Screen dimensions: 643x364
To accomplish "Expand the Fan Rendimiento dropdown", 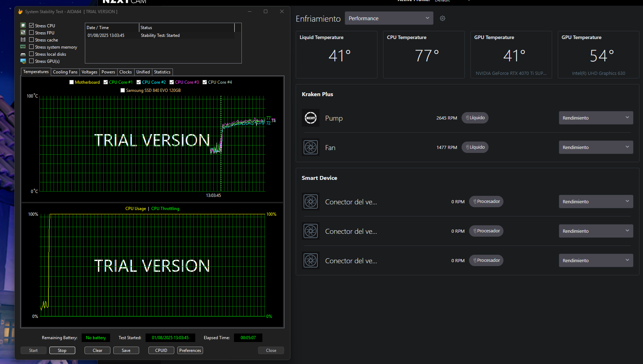I will click(x=595, y=147).
